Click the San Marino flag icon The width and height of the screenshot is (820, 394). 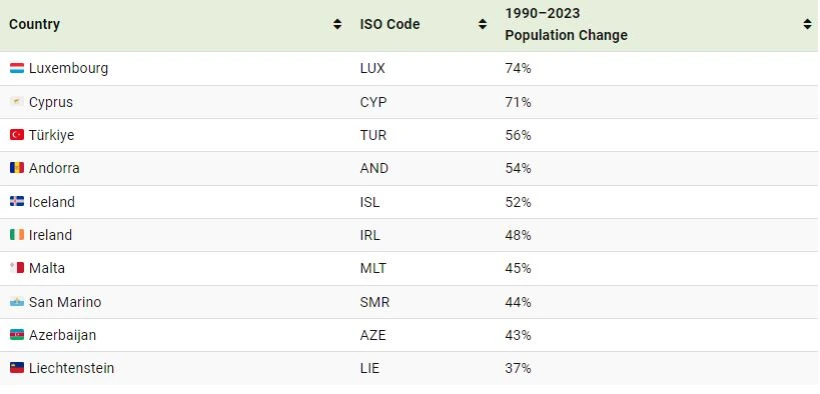tap(17, 302)
